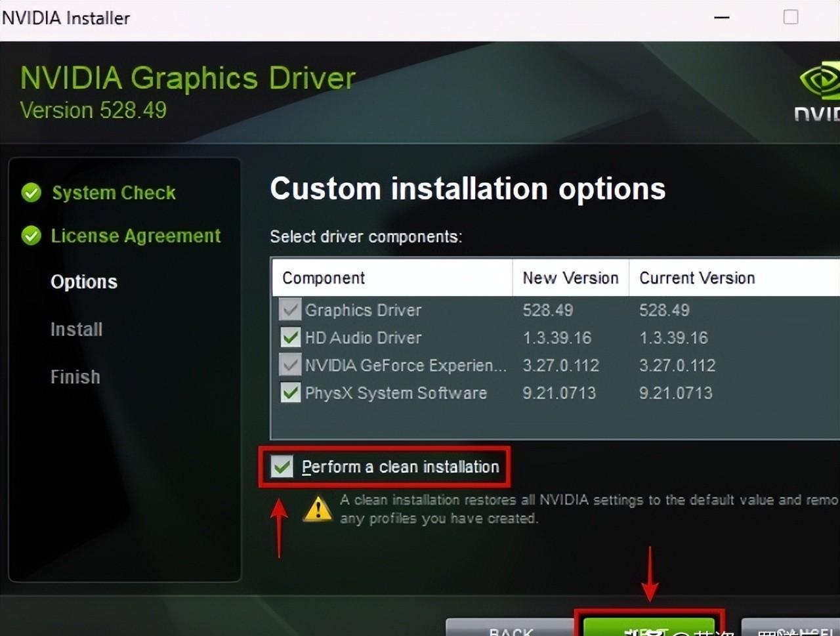Click GeForce Experience new version 3.27.0.112
This screenshot has height=636, width=840.
(x=561, y=365)
